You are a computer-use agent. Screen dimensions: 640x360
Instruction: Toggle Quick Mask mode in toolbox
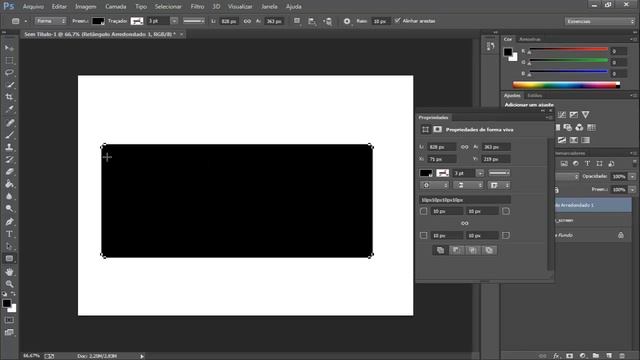(9, 320)
